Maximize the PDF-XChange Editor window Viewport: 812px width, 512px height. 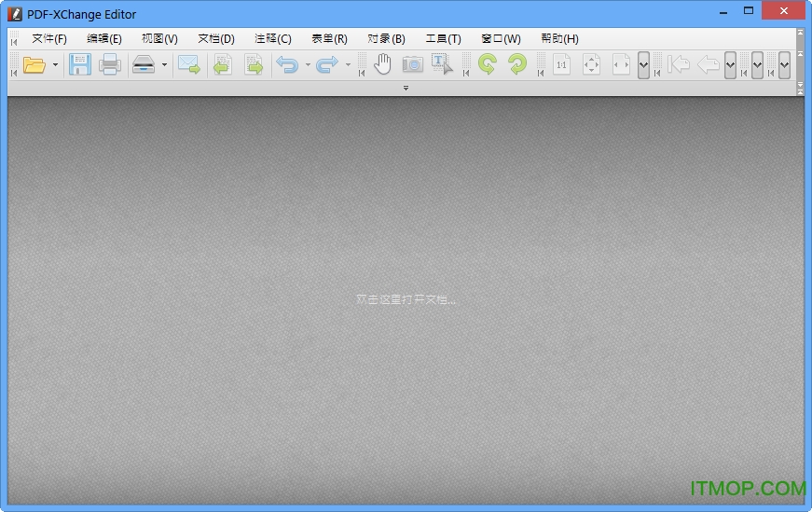click(x=749, y=10)
